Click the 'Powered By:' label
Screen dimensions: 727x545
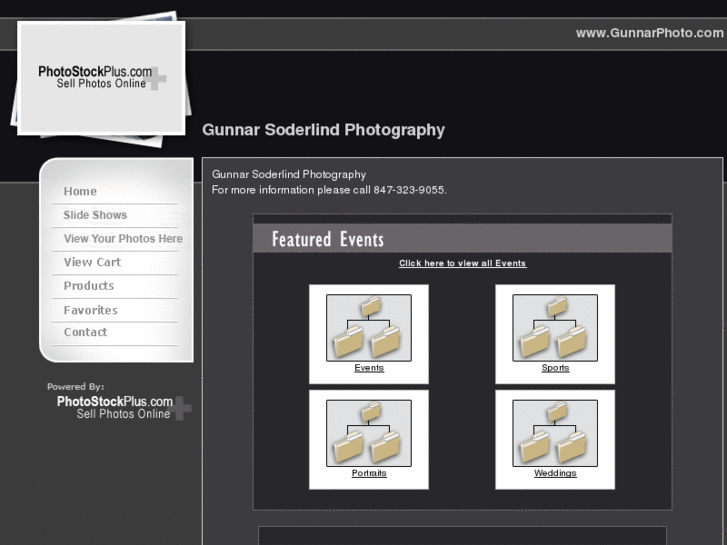tap(76, 386)
